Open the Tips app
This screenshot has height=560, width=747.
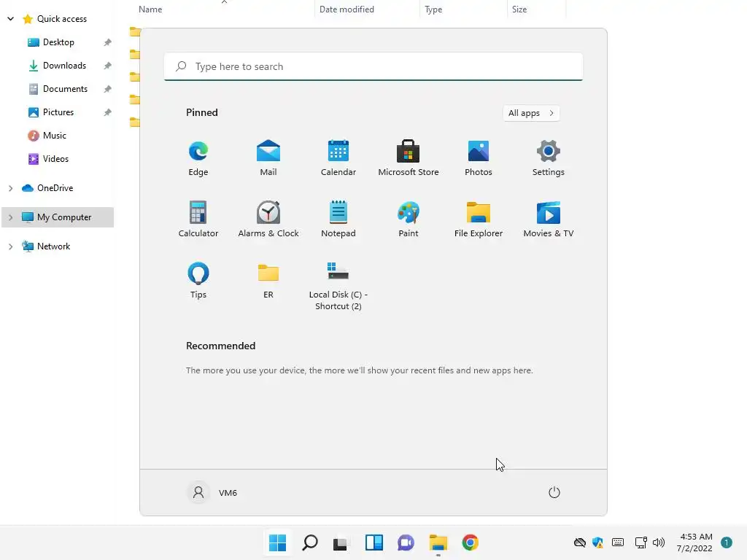tap(198, 281)
